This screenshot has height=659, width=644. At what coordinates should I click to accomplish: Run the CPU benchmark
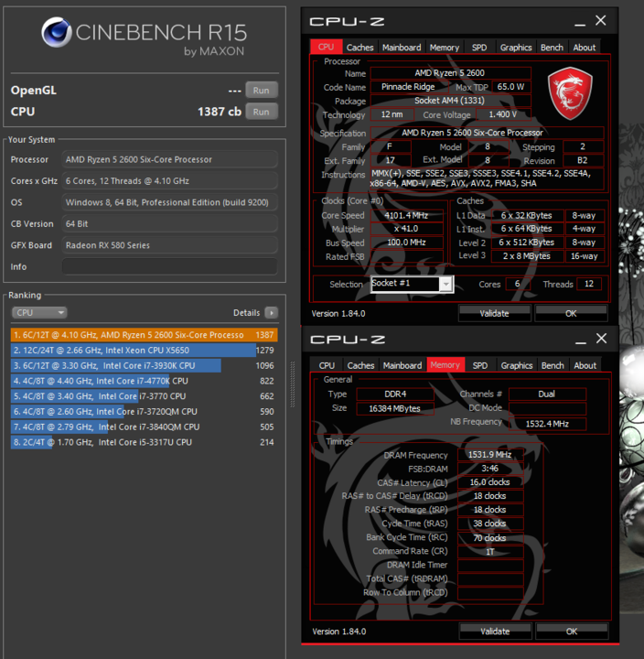[262, 112]
